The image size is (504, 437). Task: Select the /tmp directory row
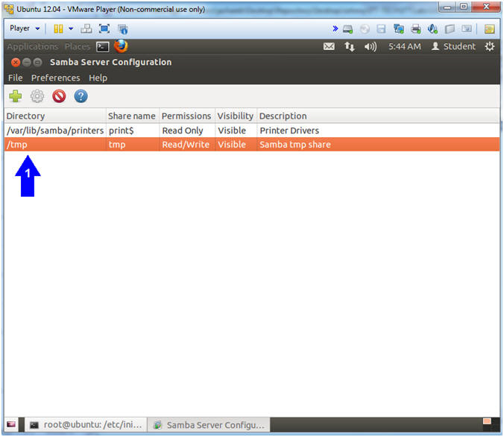point(252,145)
